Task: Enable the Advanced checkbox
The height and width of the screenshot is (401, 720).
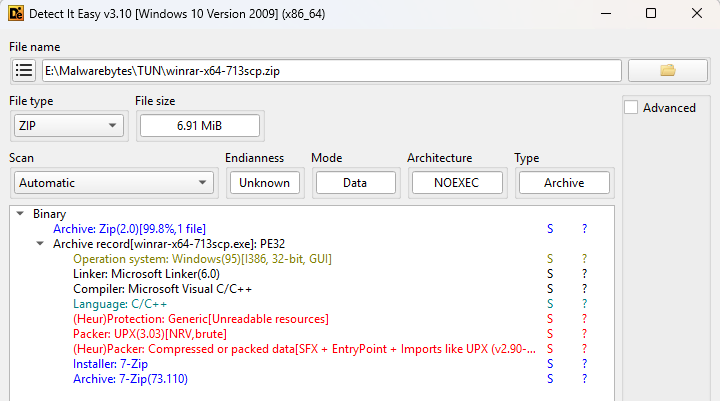Action: [x=631, y=108]
